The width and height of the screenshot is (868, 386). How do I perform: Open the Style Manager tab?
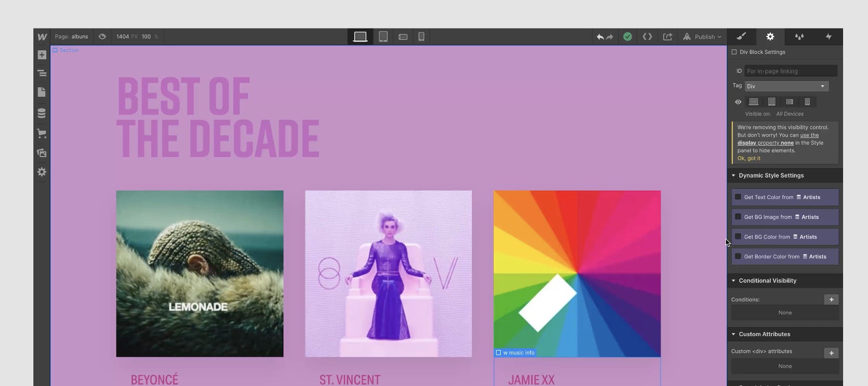click(x=799, y=36)
